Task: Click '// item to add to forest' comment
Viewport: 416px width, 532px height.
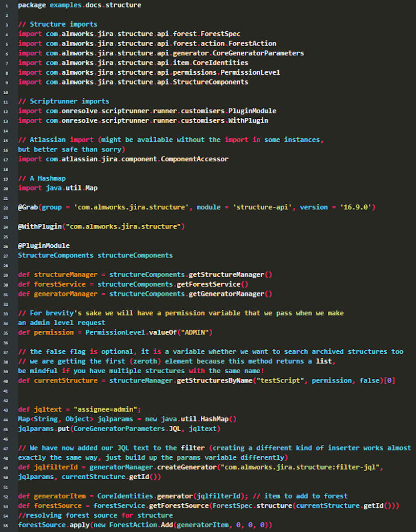Action: pyautogui.click(x=300, y=496)
